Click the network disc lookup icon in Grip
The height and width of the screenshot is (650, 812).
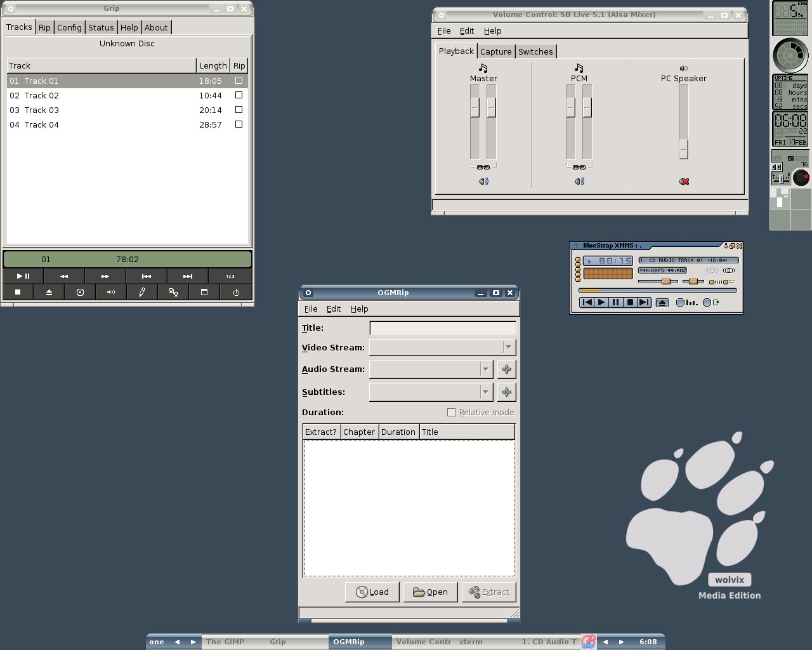tap(173, 292)
